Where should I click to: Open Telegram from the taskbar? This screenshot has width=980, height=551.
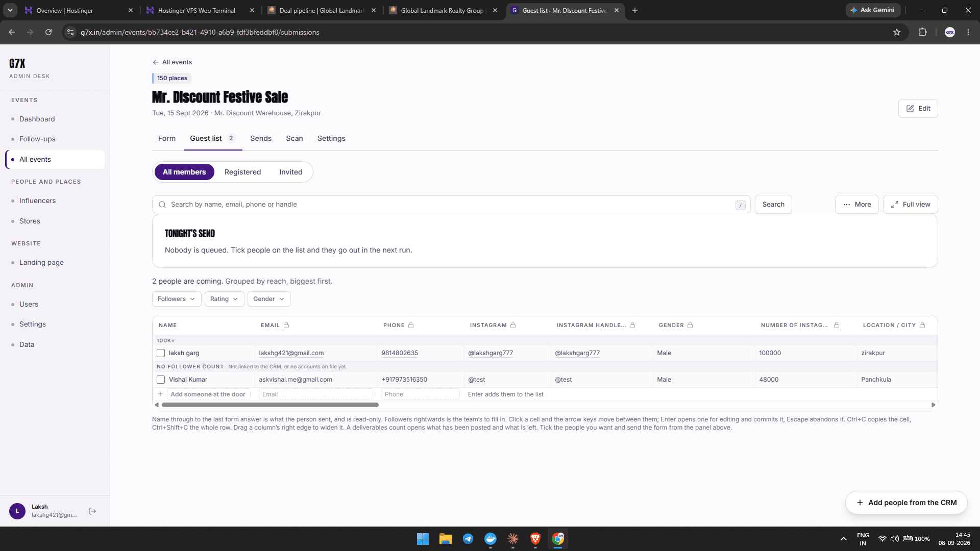pos(468,539)
